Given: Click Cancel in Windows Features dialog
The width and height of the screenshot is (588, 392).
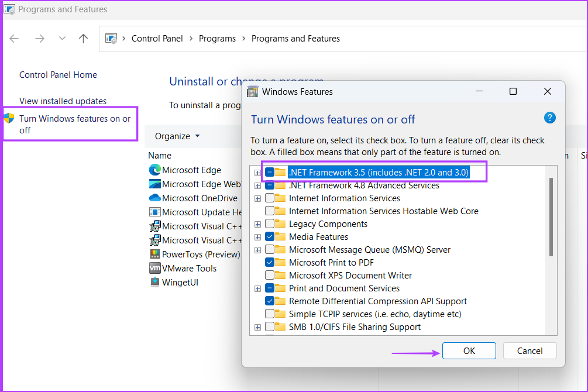Looking at the screenshot, I should point(529,350).
